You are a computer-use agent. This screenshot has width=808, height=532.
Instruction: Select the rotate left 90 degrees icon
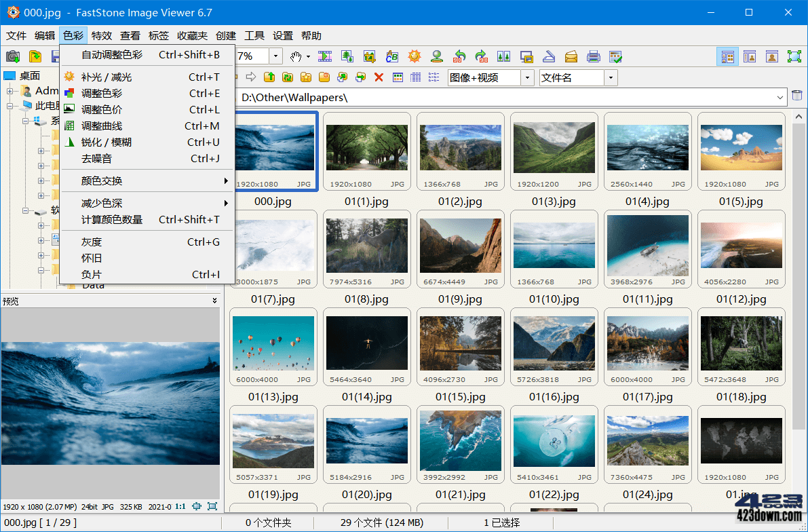pos(461,56)
